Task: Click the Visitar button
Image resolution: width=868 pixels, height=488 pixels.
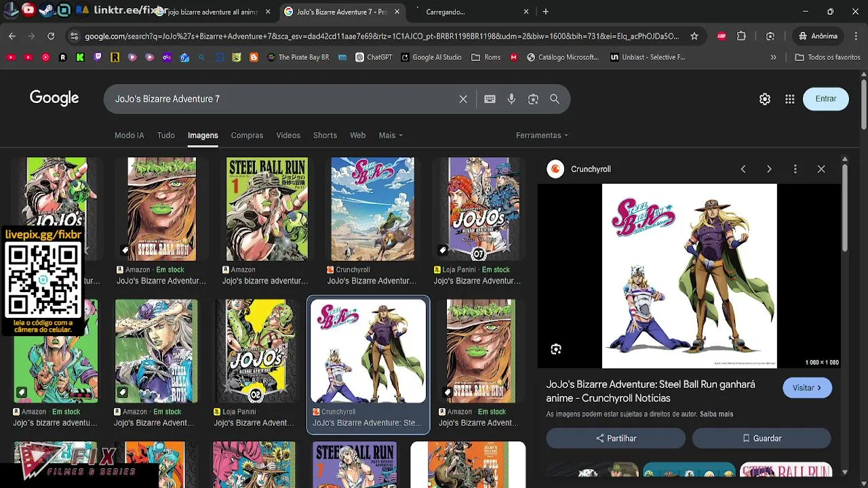Action: pos(807,388)
